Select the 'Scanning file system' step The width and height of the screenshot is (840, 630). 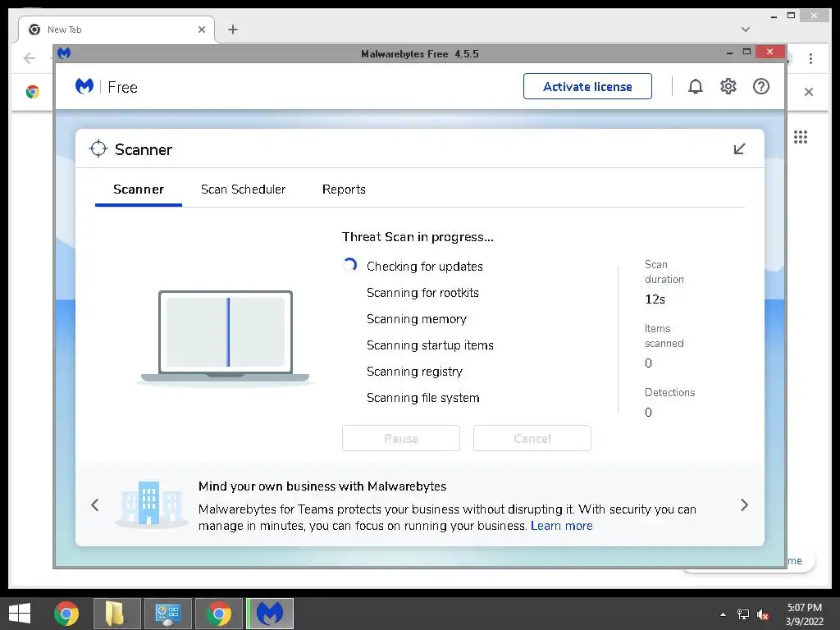422,398
